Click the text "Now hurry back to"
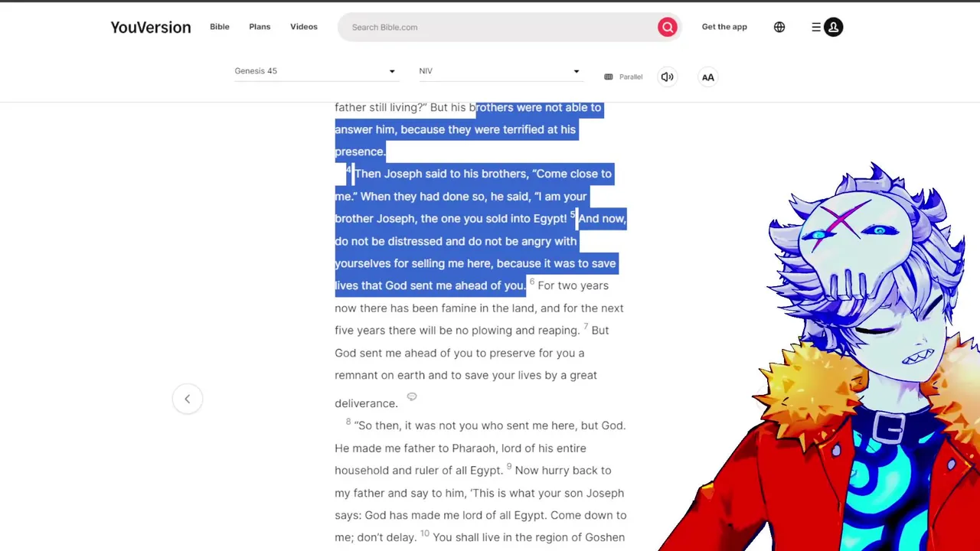This screenshot has height=551, width=980. (x=563, y=471)
